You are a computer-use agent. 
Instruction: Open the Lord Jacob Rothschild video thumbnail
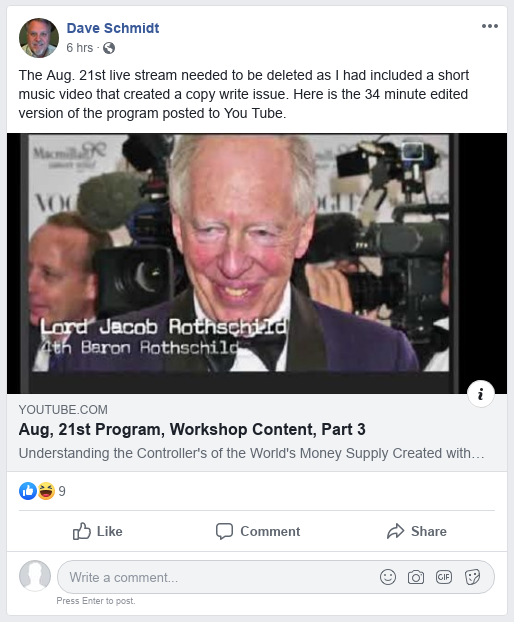coord(257,263)
